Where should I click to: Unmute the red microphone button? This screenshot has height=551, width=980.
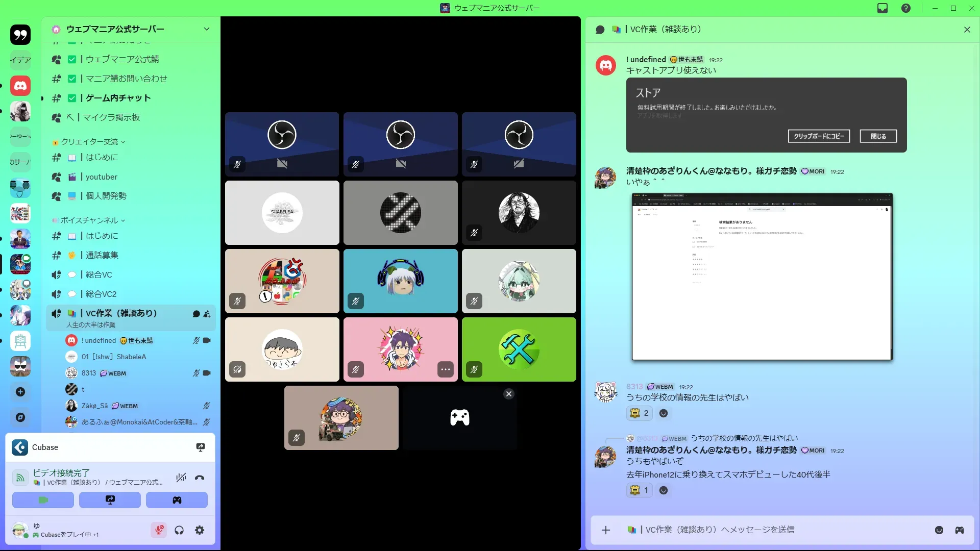[x=159, y=530]
